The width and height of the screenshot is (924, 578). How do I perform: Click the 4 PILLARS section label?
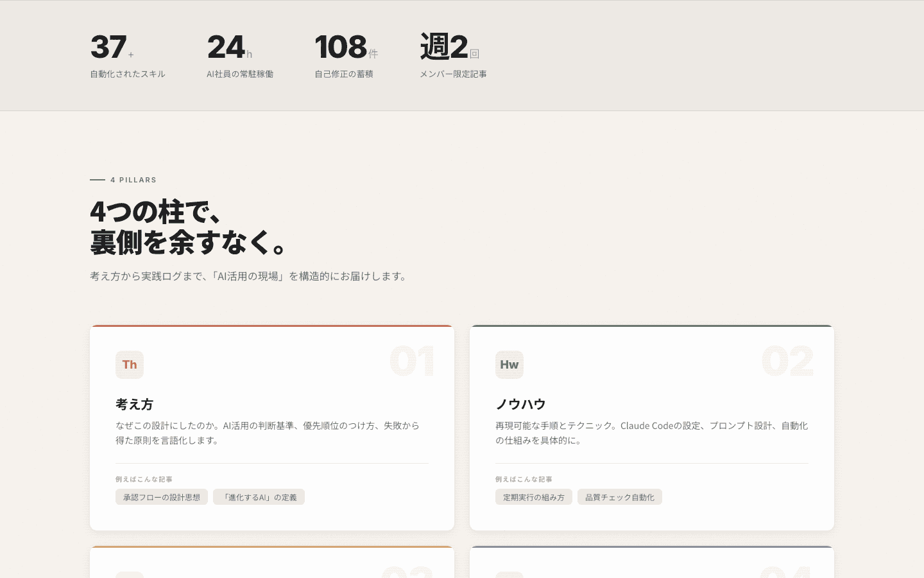(123, 180)
